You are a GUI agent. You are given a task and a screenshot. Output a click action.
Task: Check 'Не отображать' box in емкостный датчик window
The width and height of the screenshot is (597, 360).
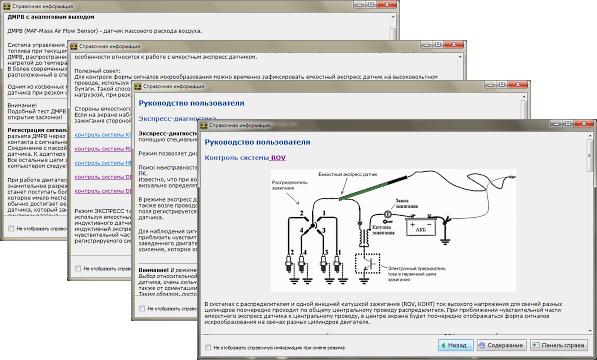(78, 268)
